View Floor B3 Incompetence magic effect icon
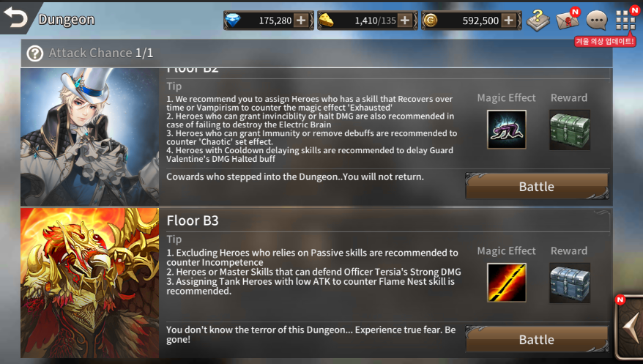The height and width of the screenshot is (364, 643). (x=507, y=283)
